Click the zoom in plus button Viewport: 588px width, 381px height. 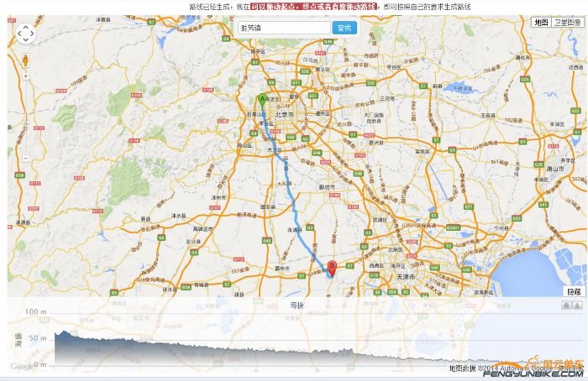pos(25,76)
